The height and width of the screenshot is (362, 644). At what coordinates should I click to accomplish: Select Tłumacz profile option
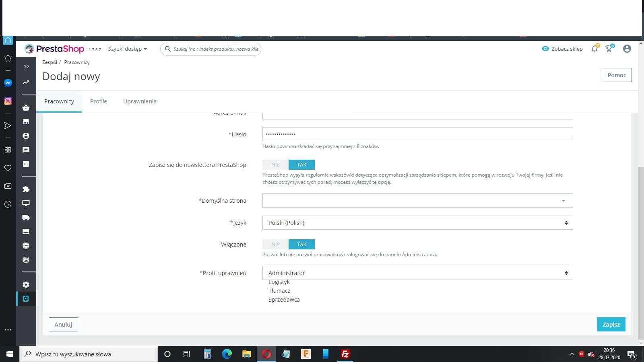(x=279, y=291)
